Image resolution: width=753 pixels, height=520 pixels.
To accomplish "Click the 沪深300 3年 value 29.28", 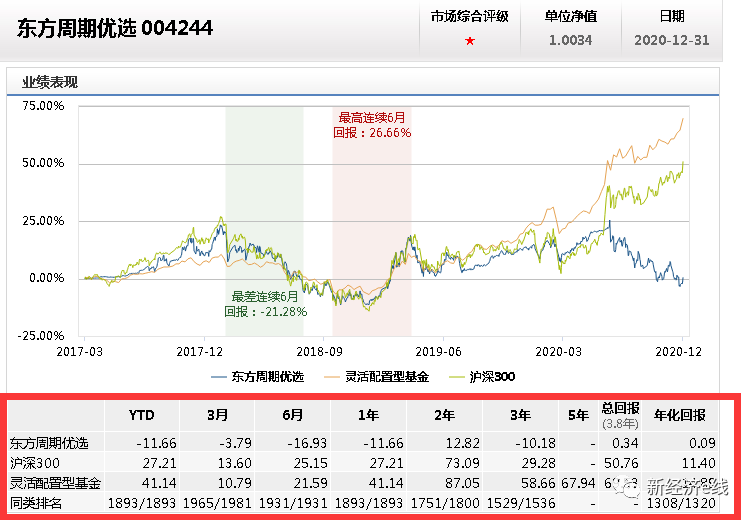I will point(539,463).
